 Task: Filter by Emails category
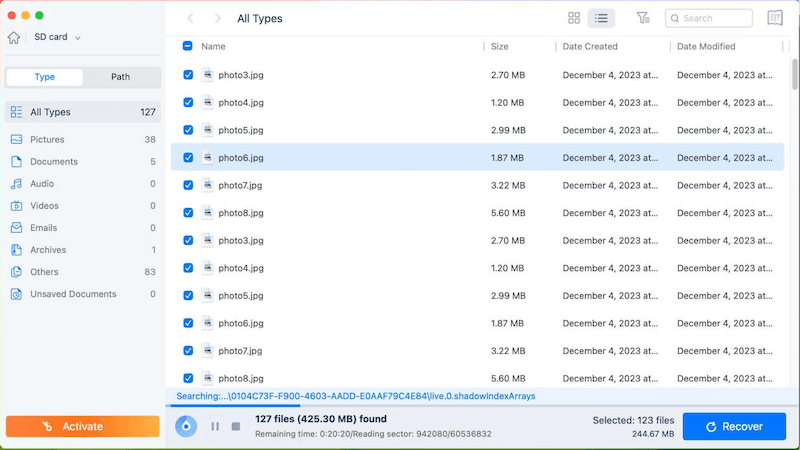coord(83,228)
